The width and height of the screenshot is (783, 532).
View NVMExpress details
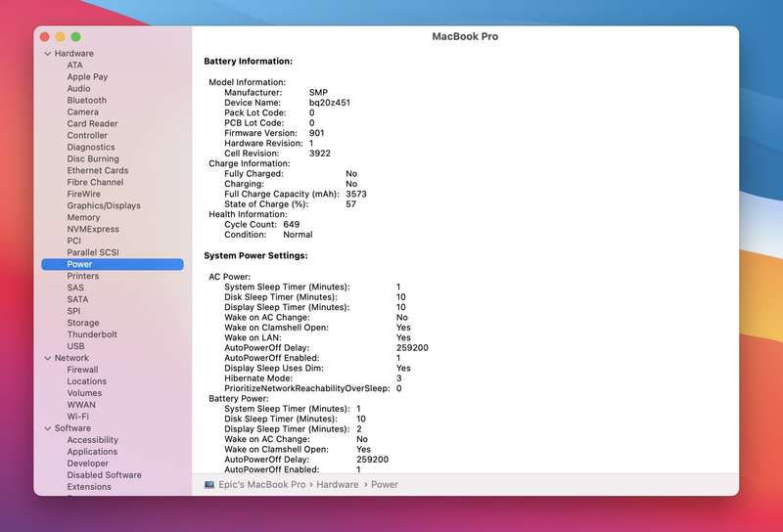click(93, 229)
